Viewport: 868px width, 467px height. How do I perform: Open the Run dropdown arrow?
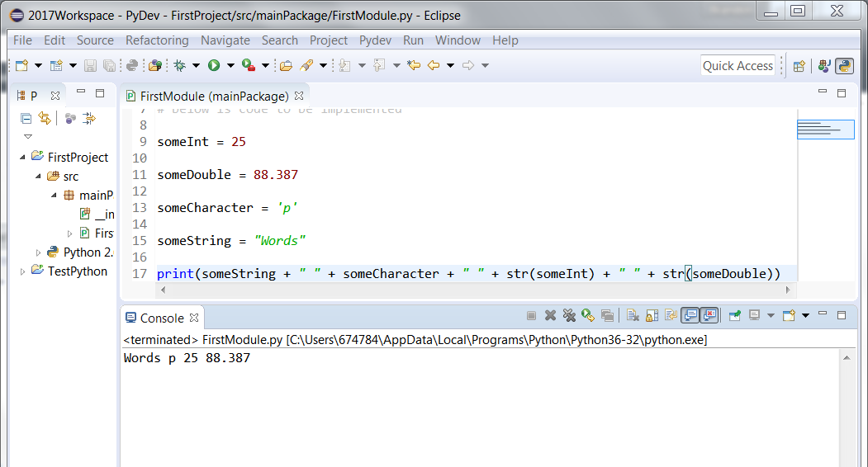(231, 65)
